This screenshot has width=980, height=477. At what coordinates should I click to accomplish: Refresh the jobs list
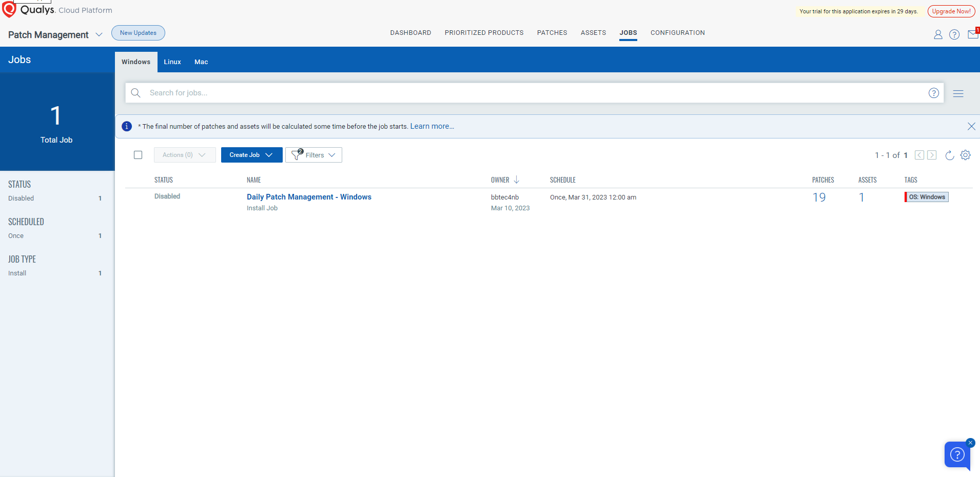(x=950, y=155)
